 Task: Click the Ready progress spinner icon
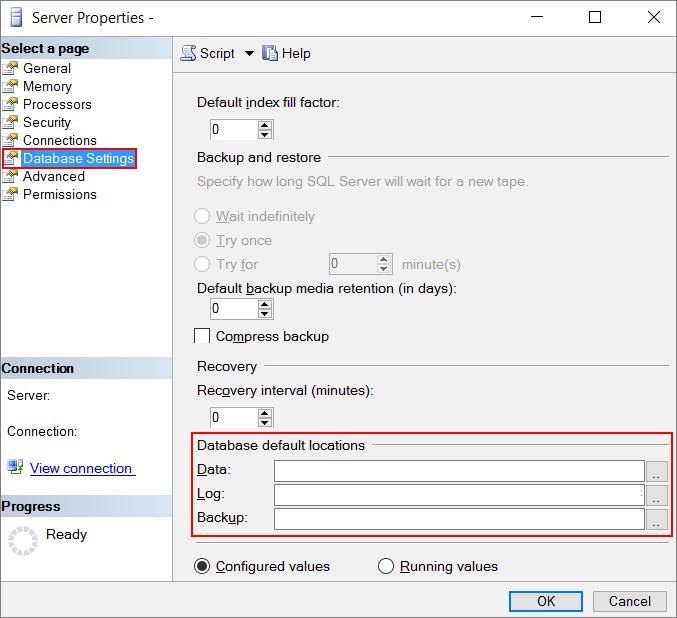tap(23, 541)
